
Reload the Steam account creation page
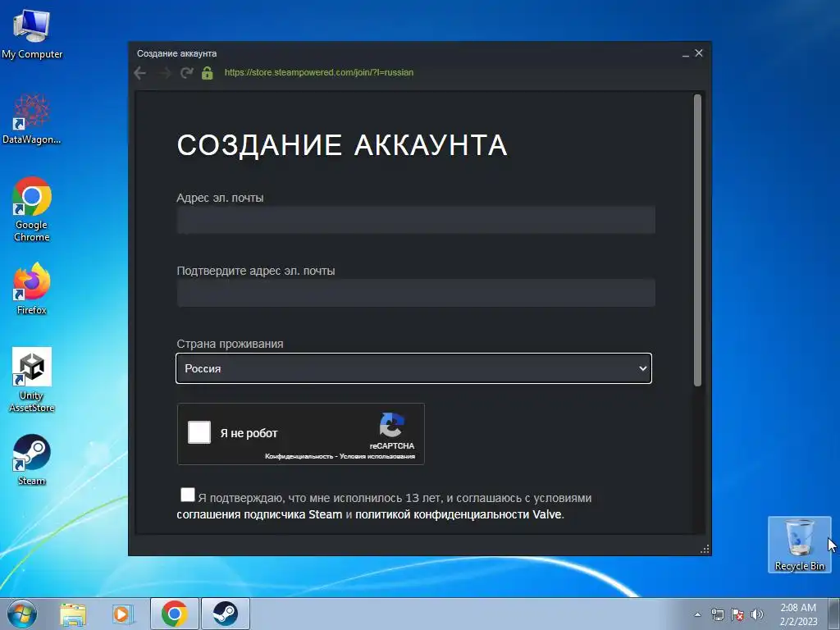coord(186,73)
